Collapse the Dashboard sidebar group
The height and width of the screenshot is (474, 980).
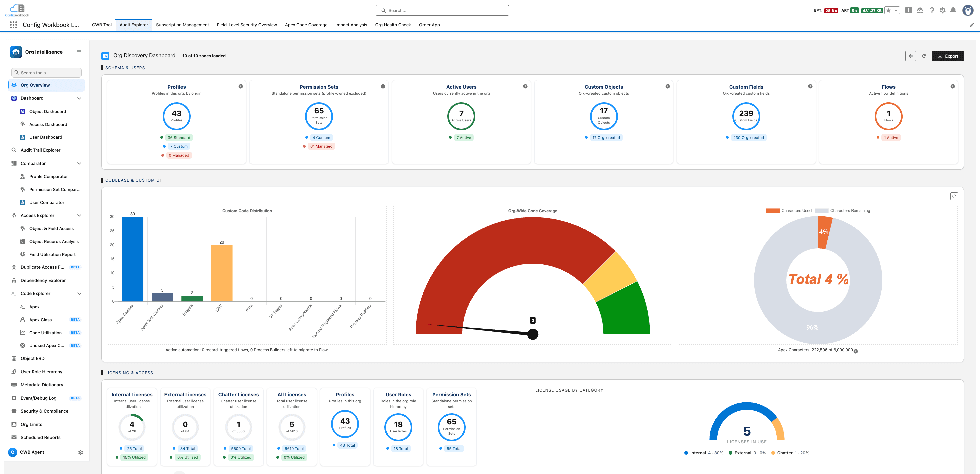coord(79,98)
